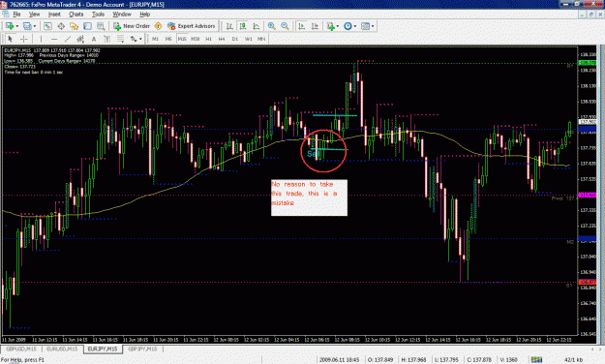Screen dimensions: 605x364
Task: Set timeframe to H4
Action: (x=222, y=39)
